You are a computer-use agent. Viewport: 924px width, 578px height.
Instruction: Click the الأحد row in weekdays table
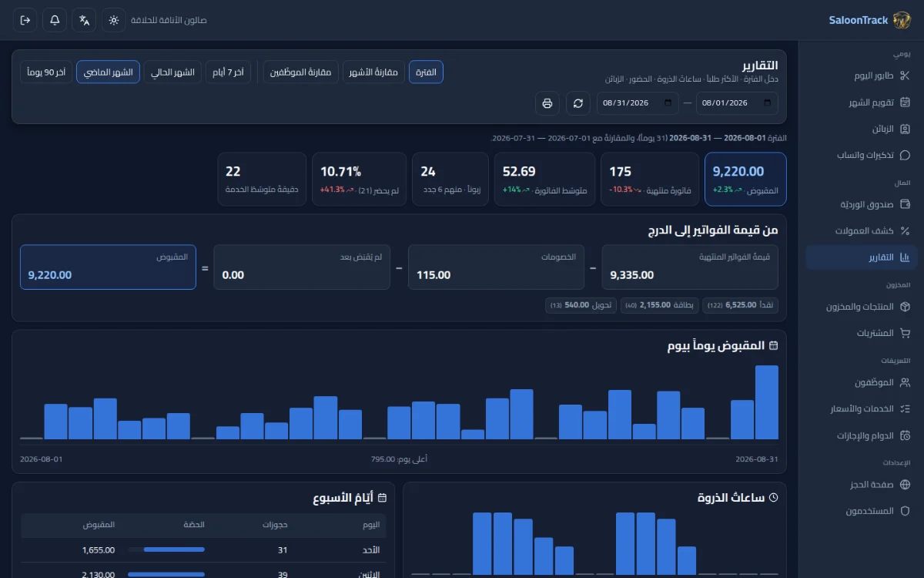(x=204, y=550)
